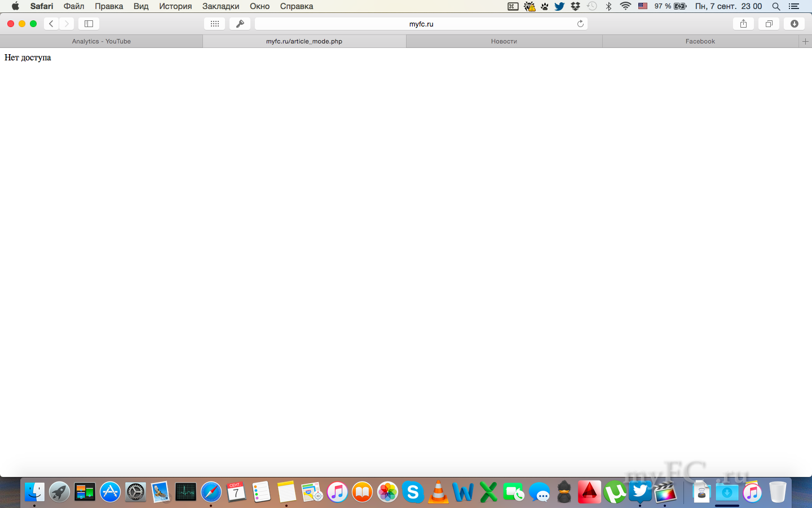
Task: Open the Закладки menu
Action: click(220, 6)
